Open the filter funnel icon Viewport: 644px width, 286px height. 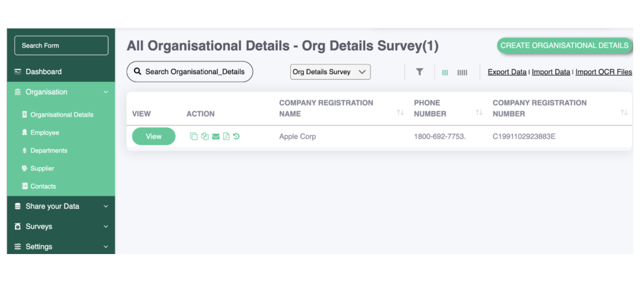[419, 72]
